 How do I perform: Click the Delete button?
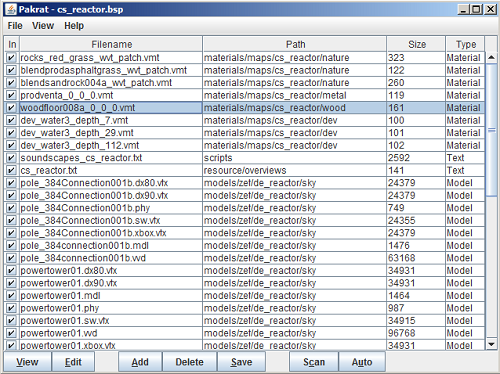[190, 362]
